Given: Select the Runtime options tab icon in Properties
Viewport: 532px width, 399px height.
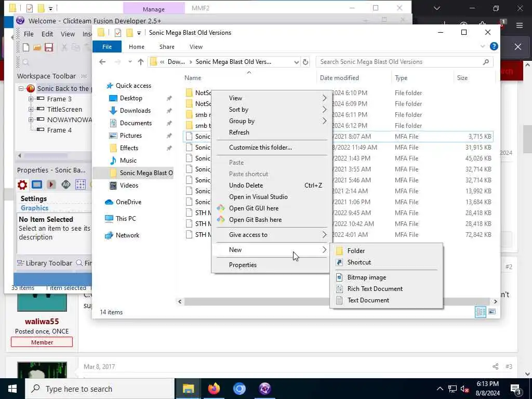Looking at the screenshot, I should click(x=51, y=184).
